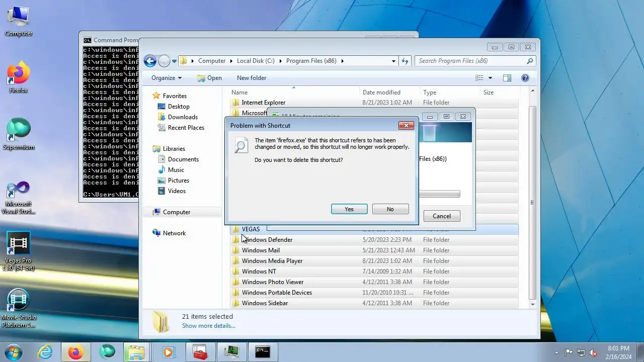Open the Music library
644x362 pixels.
(176, 170)
